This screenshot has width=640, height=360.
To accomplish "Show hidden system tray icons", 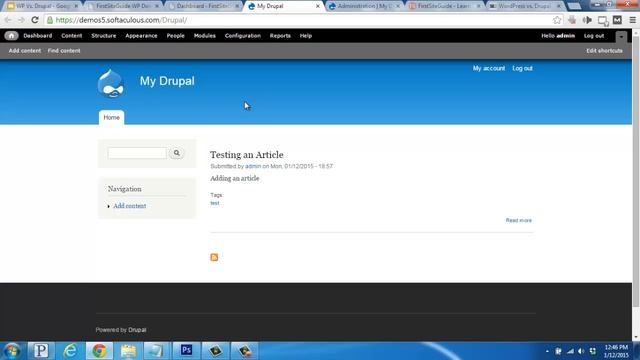I will 547,351.
